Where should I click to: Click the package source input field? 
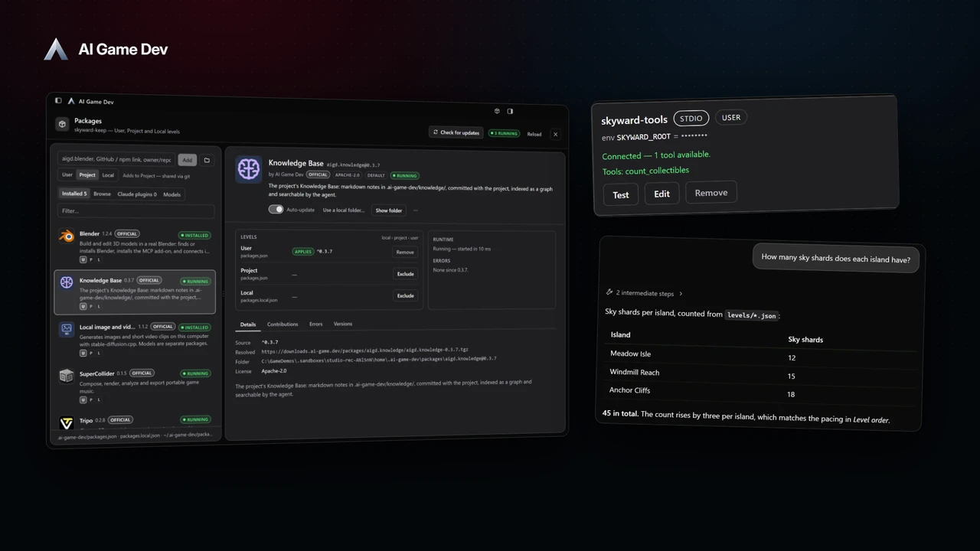click(117, 160)
